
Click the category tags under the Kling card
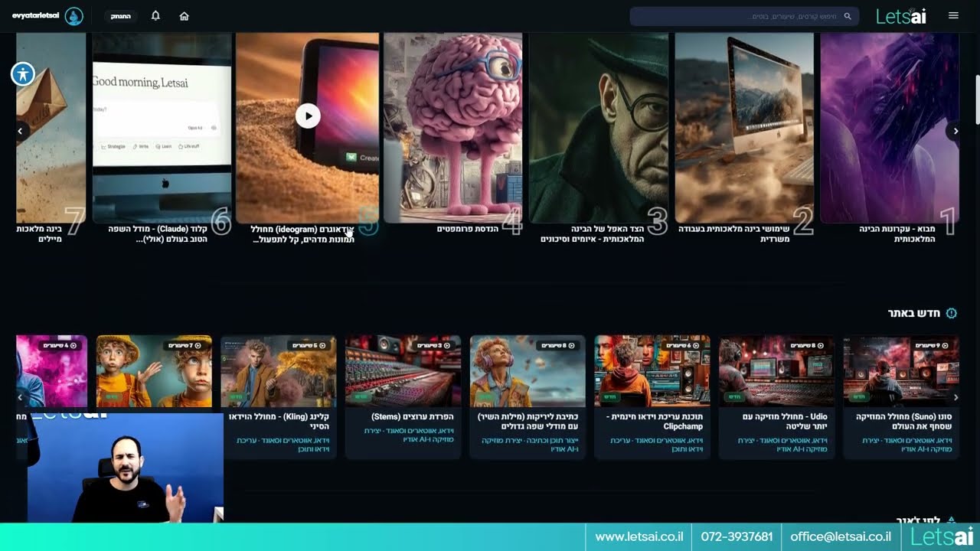[283, 445]
